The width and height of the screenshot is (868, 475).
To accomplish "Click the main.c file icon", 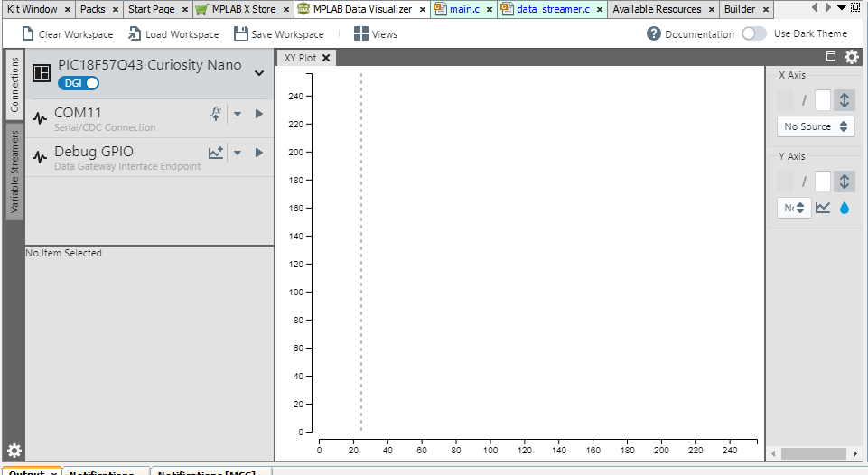I will coord(440,9).
